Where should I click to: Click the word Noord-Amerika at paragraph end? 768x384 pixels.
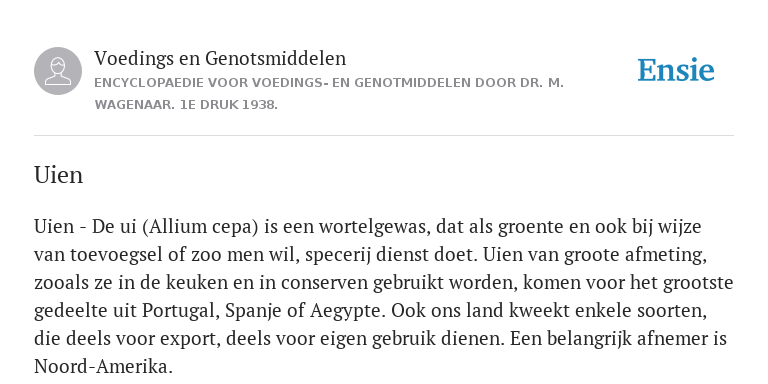[103, 366]
